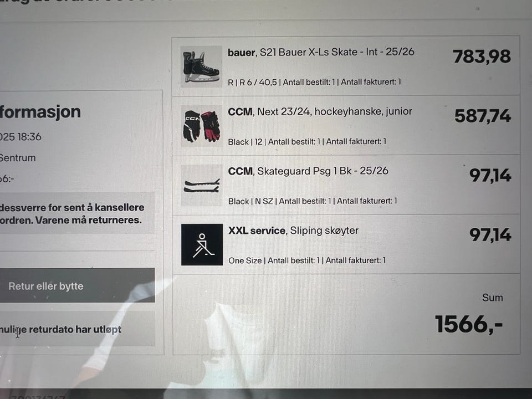Click the 1566,- order sum total
This screenshot has height=399, width=532.
point(469,324)
